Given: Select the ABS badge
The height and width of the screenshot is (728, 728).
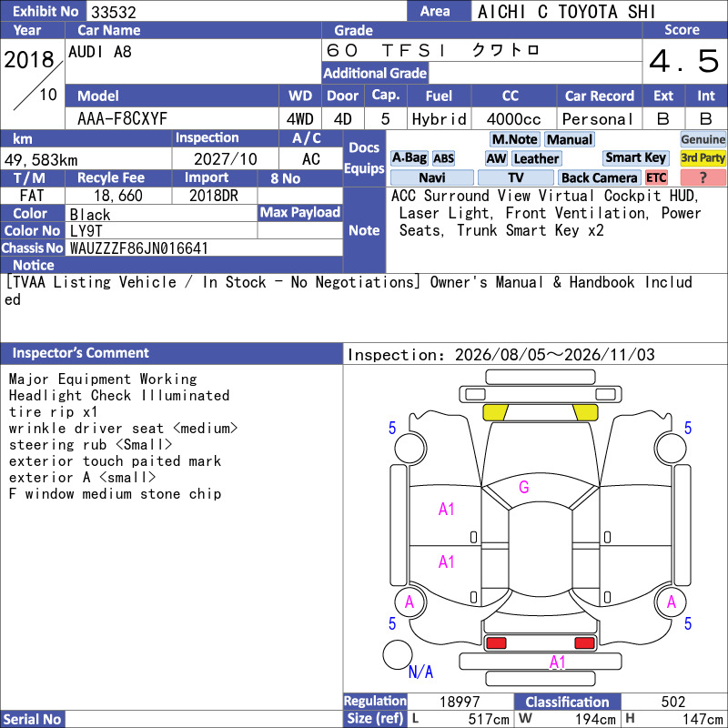Looking at the screenshot, I should pos(443,158).
